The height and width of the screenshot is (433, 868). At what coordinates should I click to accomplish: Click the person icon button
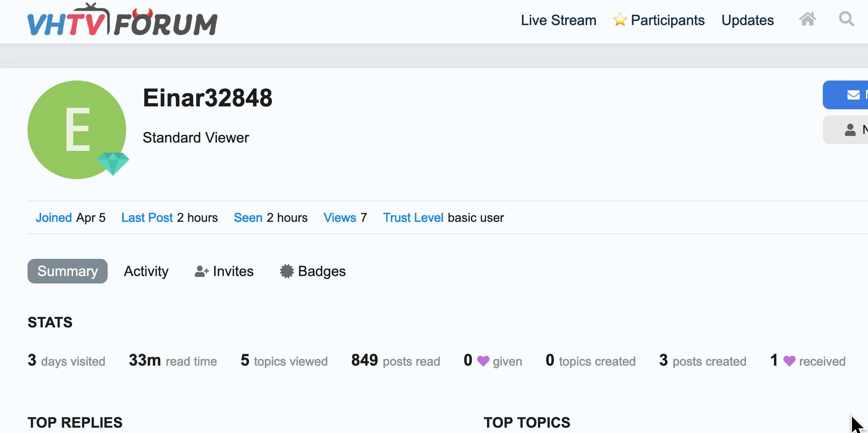pos(850,130)
